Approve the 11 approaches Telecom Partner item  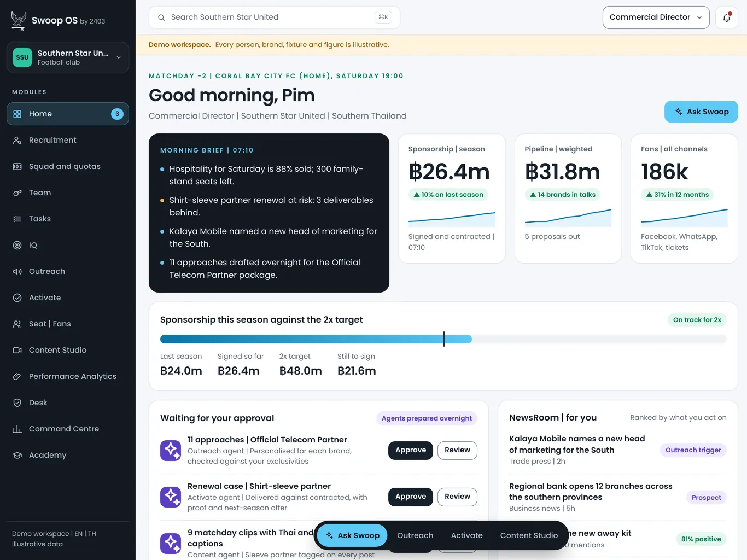point(411,450)
